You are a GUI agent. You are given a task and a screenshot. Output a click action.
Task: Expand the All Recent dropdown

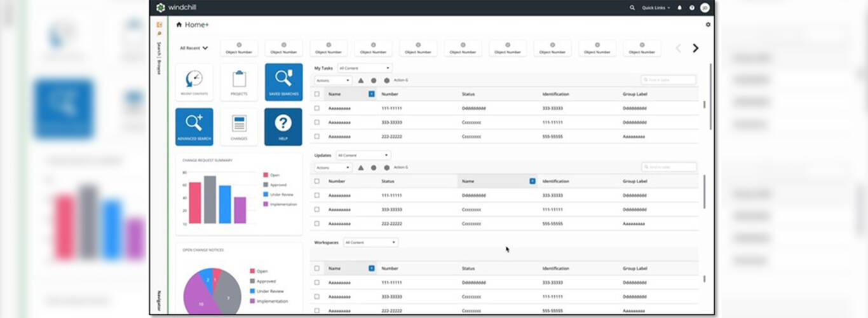point(194,48)
